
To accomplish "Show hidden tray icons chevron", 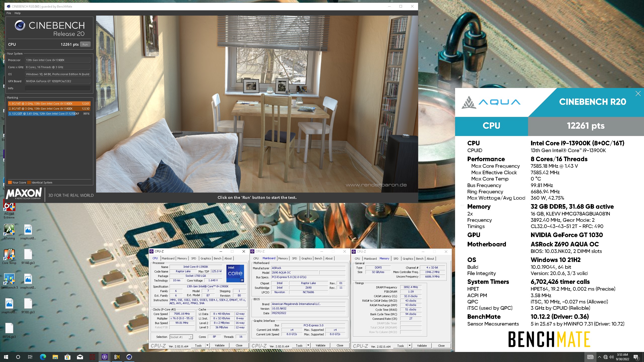I will (599, 357).
